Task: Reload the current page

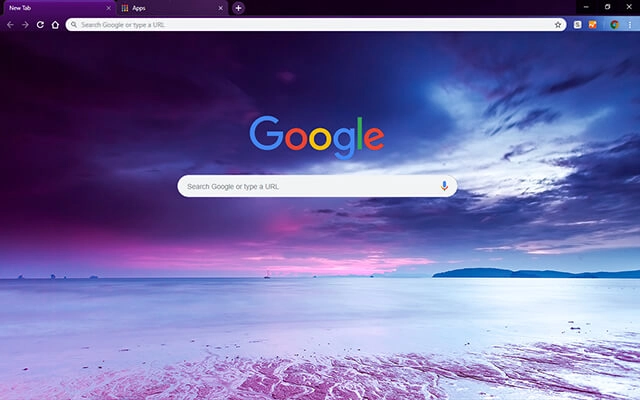Action: (x=40, y=24)
